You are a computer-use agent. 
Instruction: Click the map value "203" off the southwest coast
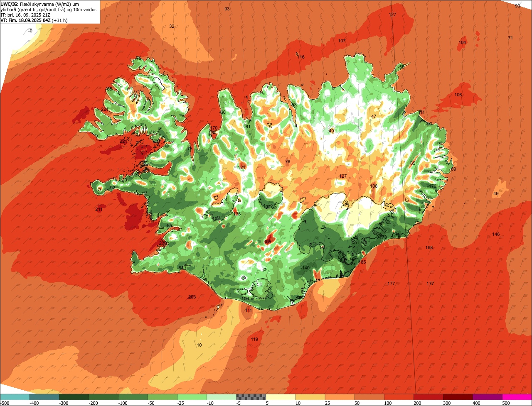tap(192, 297)
